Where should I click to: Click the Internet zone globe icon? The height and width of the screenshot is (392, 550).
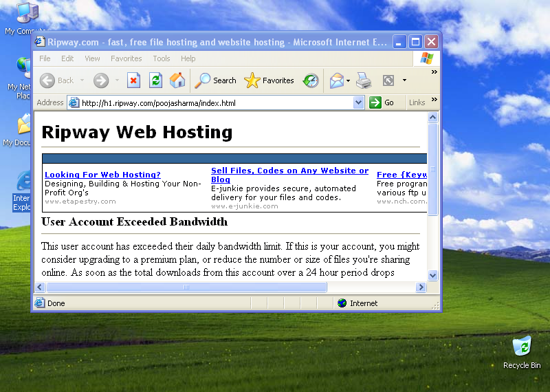342,303
